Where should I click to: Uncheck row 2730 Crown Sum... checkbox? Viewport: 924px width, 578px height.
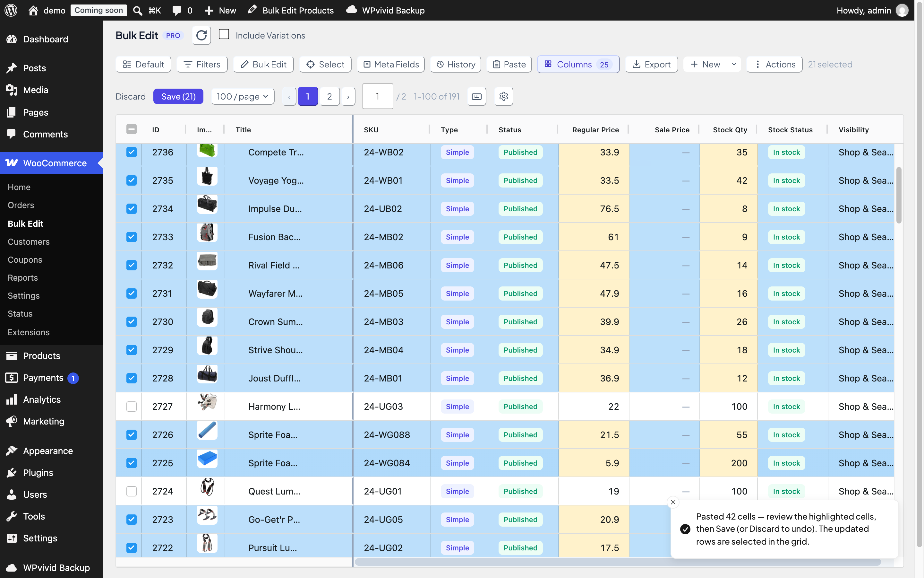[131, 322]
